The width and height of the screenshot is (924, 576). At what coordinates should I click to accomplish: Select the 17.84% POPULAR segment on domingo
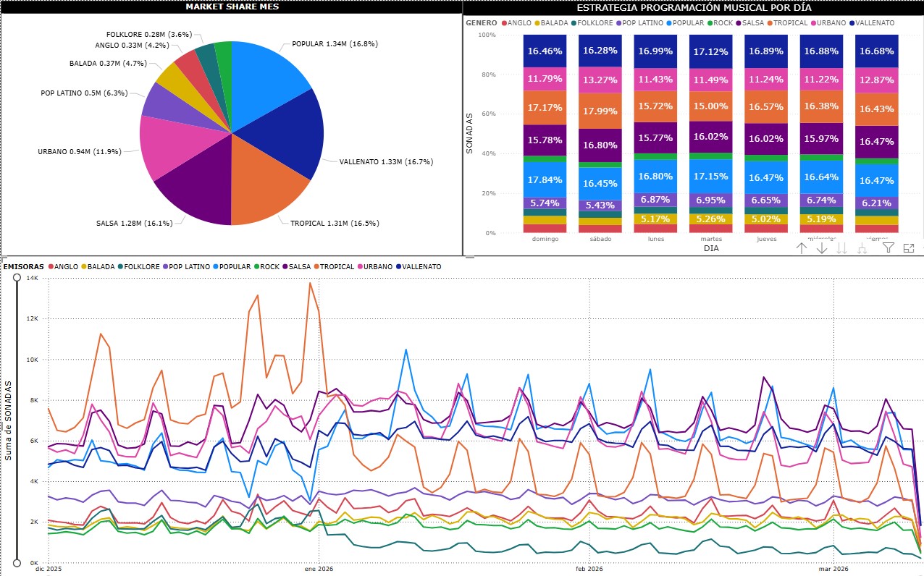point(545,180)
